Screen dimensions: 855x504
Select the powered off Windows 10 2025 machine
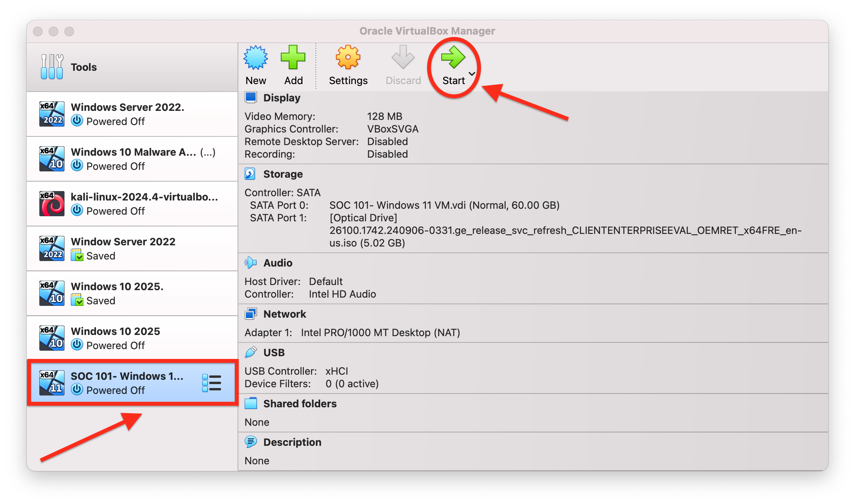(132, 338)
